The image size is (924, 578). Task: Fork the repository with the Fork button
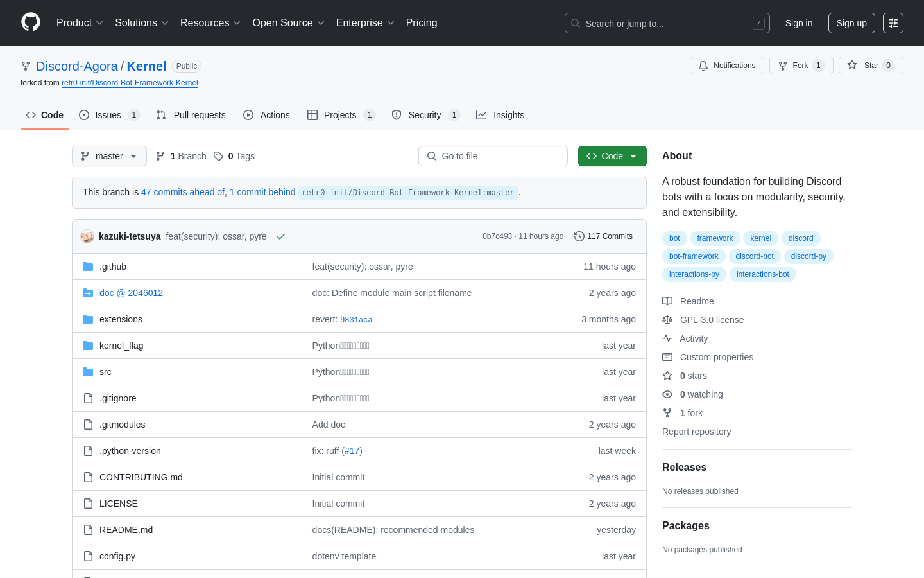pyautogui.click(x=801, y=66)
